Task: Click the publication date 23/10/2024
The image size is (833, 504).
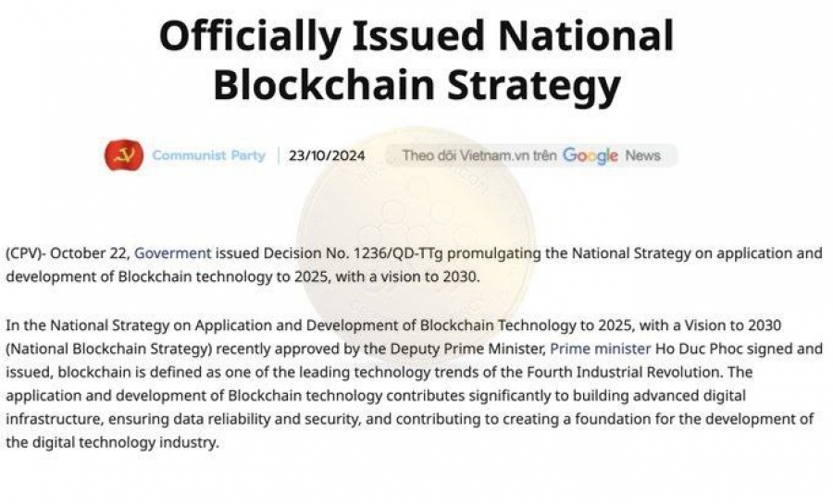Action: pyautogui.click(x=327, y=155)
